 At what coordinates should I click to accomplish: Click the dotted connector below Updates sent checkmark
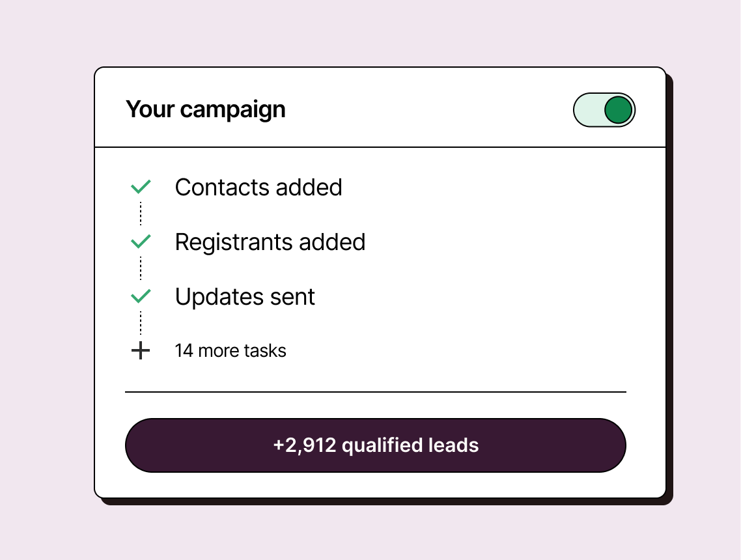coord(141,323)
